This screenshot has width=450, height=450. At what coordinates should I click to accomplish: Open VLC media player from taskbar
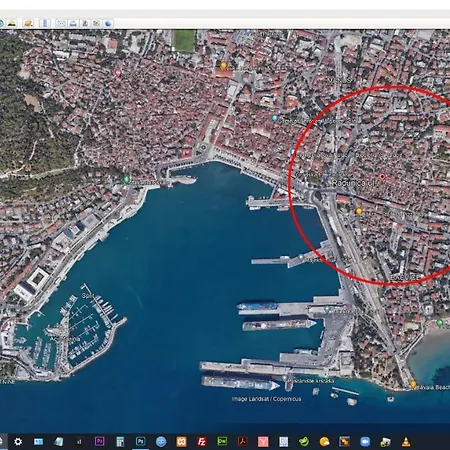406,442
